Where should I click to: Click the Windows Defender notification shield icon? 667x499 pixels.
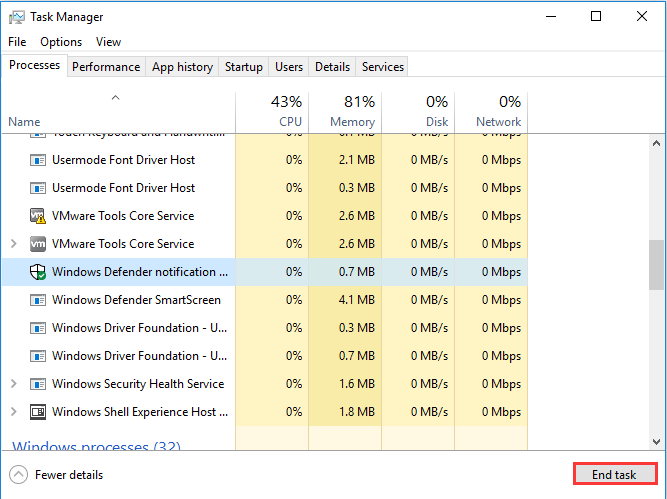tap(38, 272)
